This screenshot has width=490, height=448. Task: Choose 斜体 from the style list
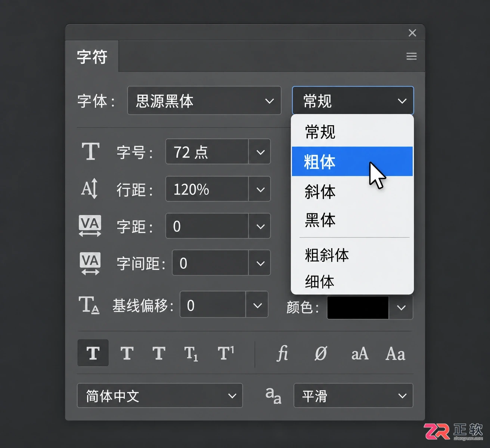352,191
